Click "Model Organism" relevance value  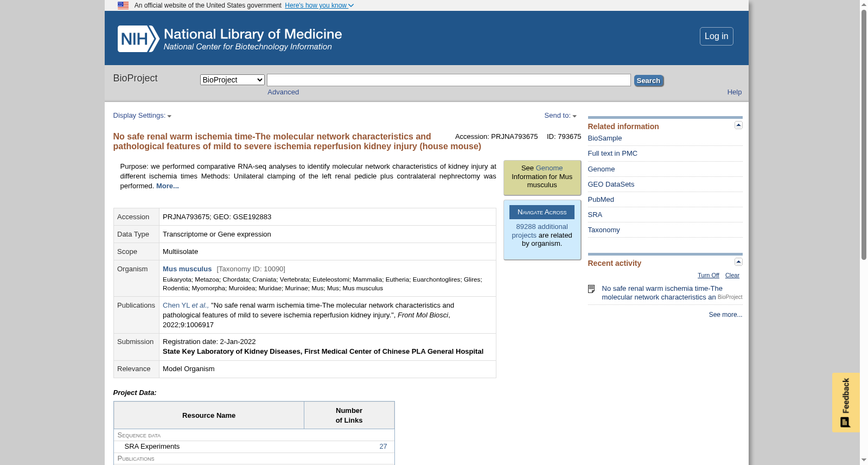coord(188,369)
